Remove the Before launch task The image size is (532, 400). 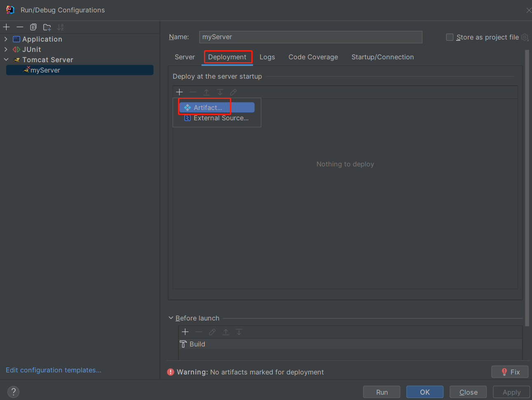click(x=199, y=332)
